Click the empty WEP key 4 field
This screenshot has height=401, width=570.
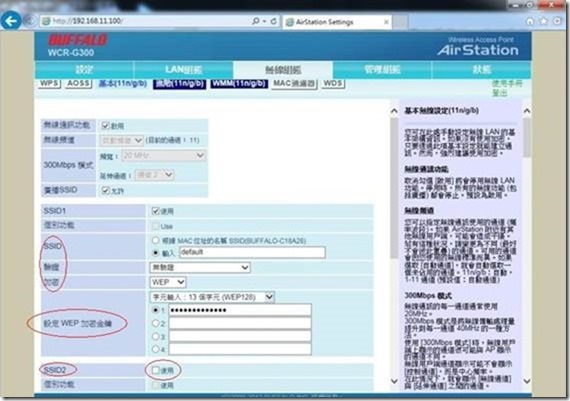(x=240, y=349)
